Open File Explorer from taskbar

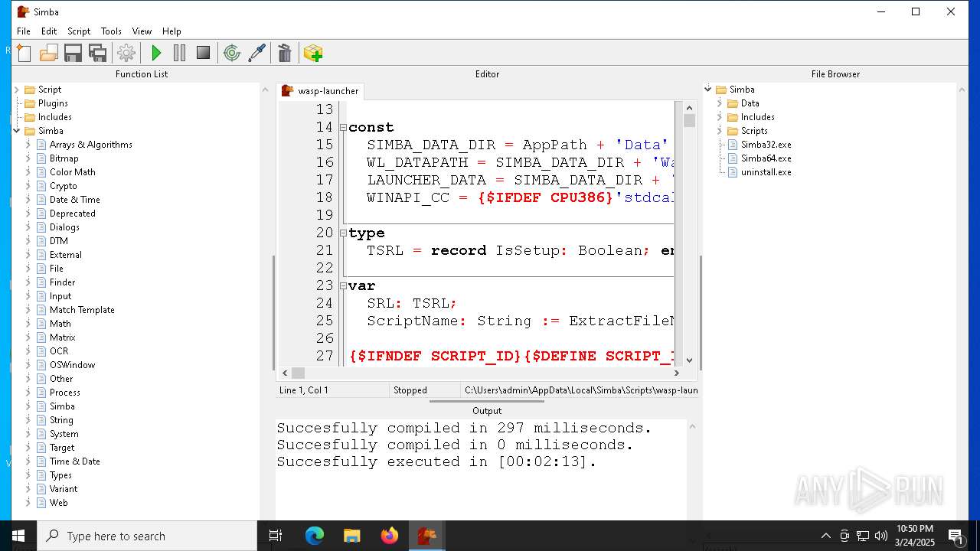point(352,536)
